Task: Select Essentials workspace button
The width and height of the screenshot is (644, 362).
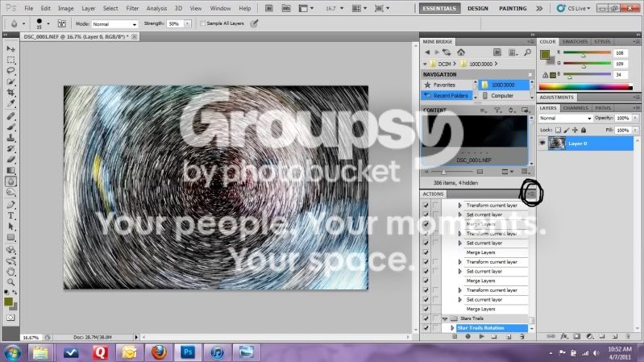Action: coord(439,8)
